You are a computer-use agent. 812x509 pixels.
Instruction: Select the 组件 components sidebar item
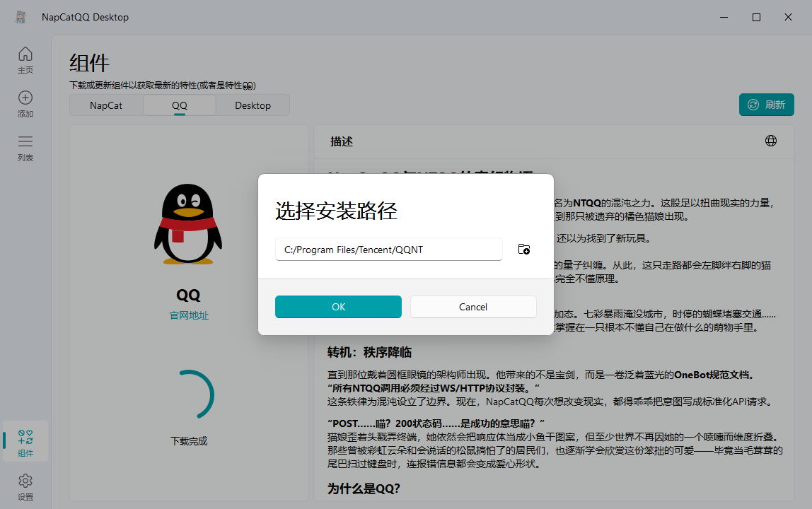25,442
